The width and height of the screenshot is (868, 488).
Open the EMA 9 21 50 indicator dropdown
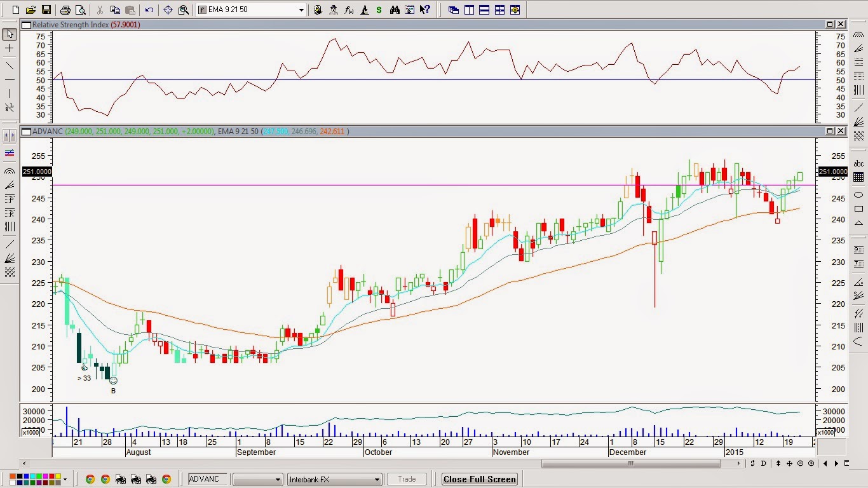coord(302,10)
